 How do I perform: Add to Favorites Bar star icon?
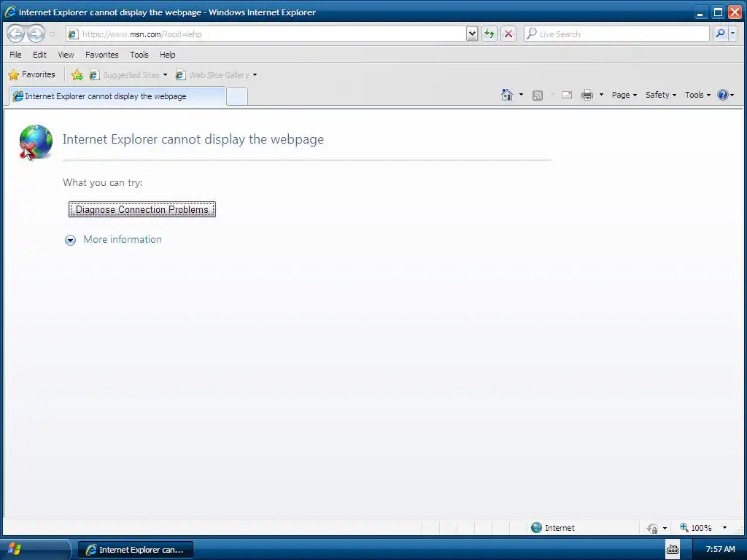(77, 75)
